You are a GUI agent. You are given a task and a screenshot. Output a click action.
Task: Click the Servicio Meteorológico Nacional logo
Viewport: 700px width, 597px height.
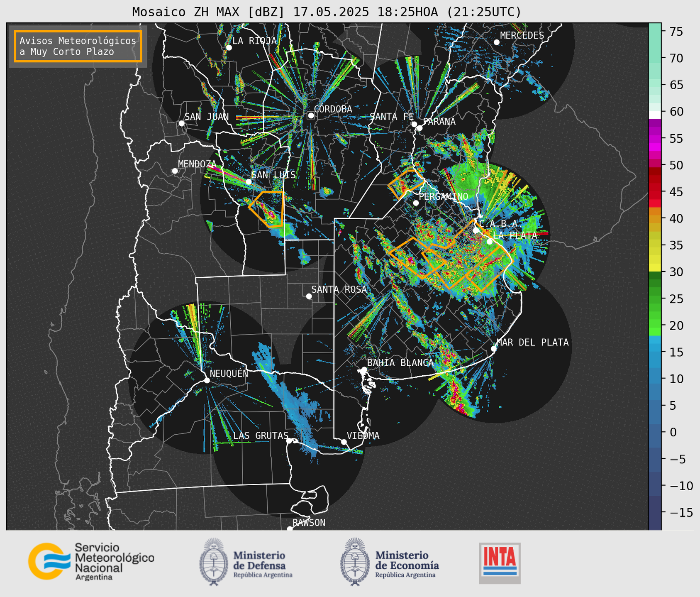tap(91, 561)
